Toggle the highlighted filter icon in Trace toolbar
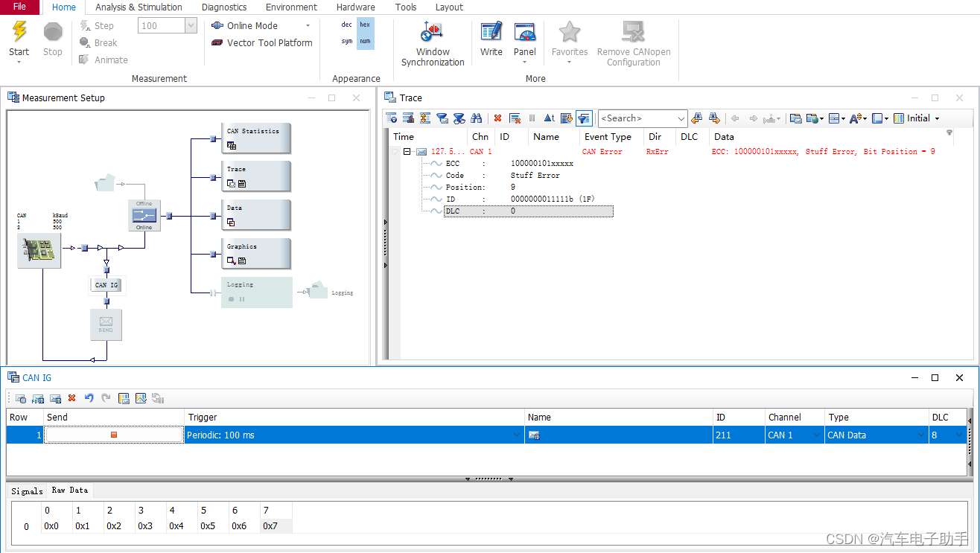 [584, 118]
